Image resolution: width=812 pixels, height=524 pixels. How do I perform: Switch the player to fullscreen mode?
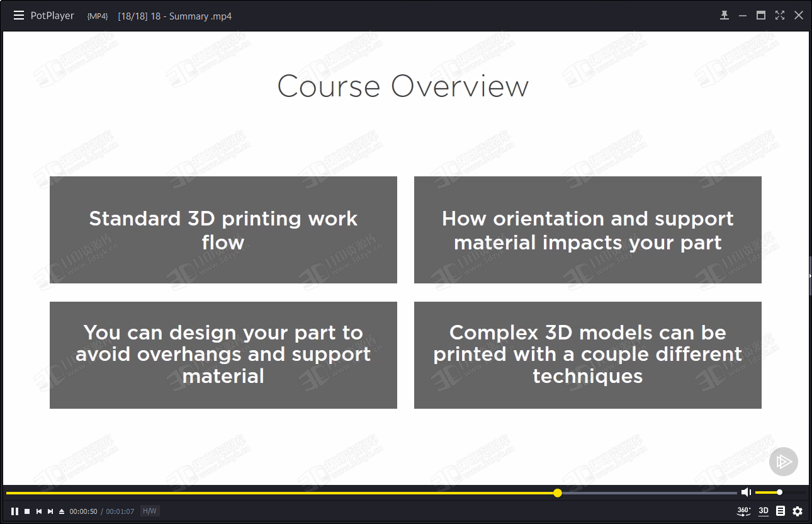click(780, 16)
